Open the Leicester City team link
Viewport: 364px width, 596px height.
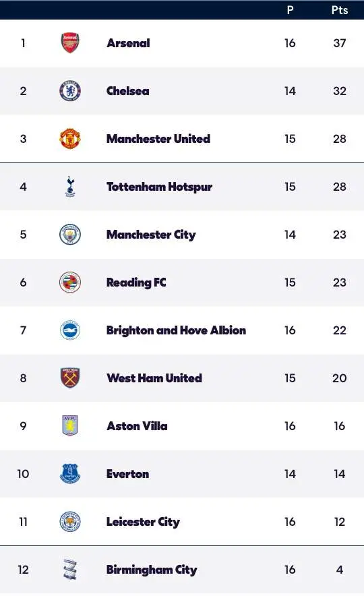[143, 522]
